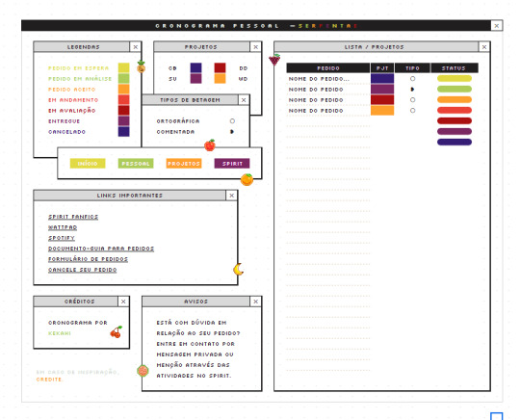
Task: Open the Spirit tab button
Action: [232, 164]
